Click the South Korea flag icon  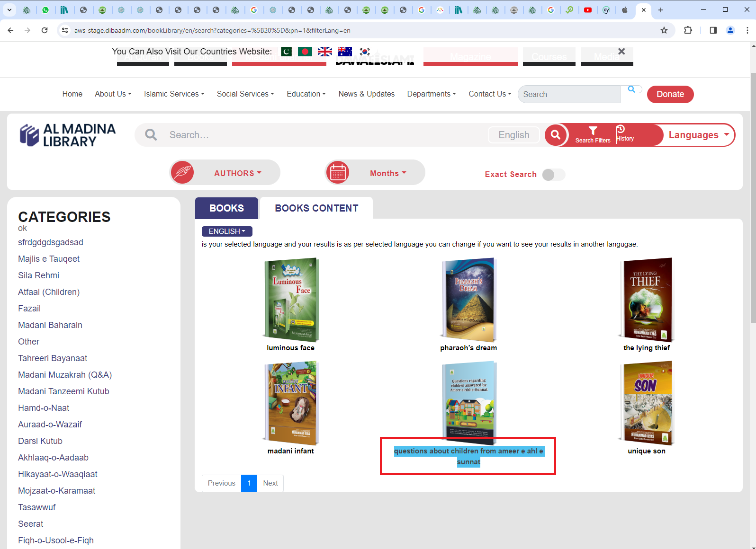click(364, 52)
